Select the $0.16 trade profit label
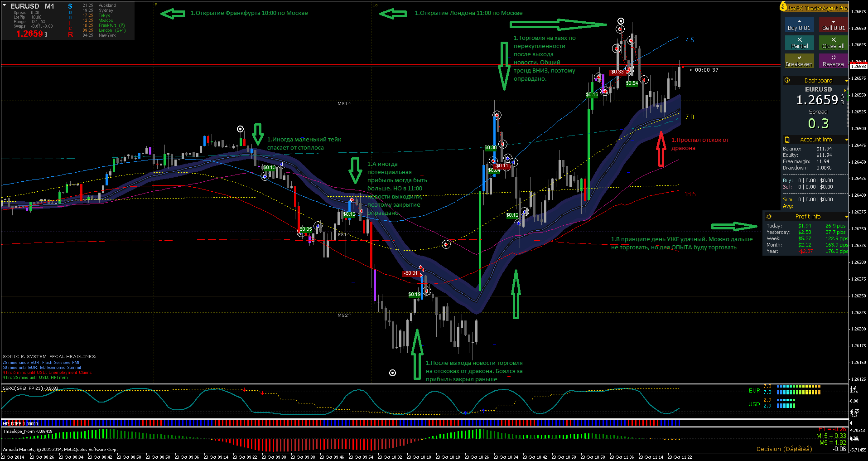The height and width of the screenshot is (461, 868). tap(592, 94)
